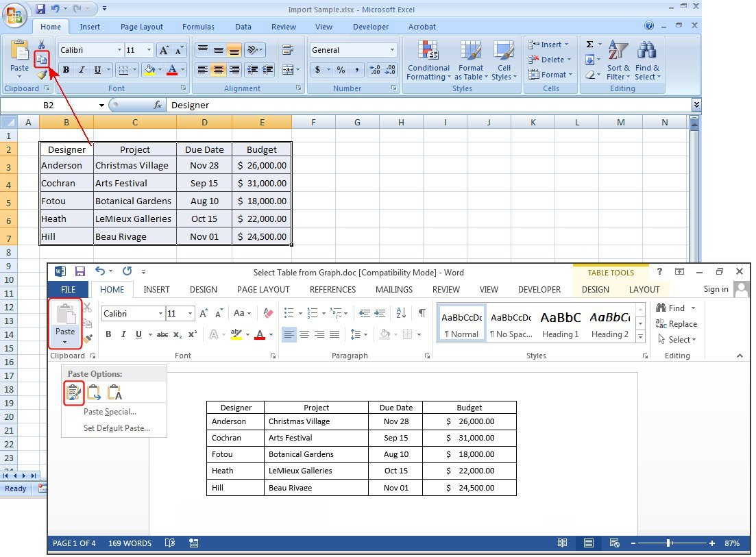The image size is (756, 557).
Task: Click the Replace button in Word's Editing group
Action: point(676,324)
